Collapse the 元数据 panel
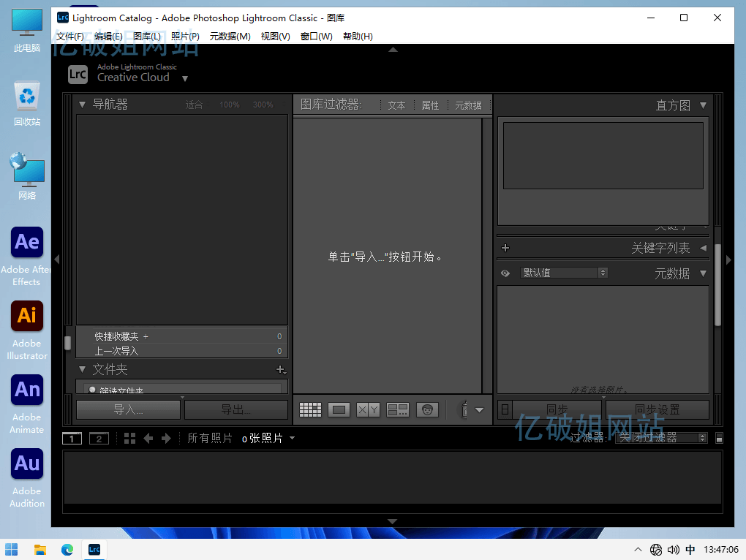The height and width of the screenshot is (560, 746). coord(703,273)
